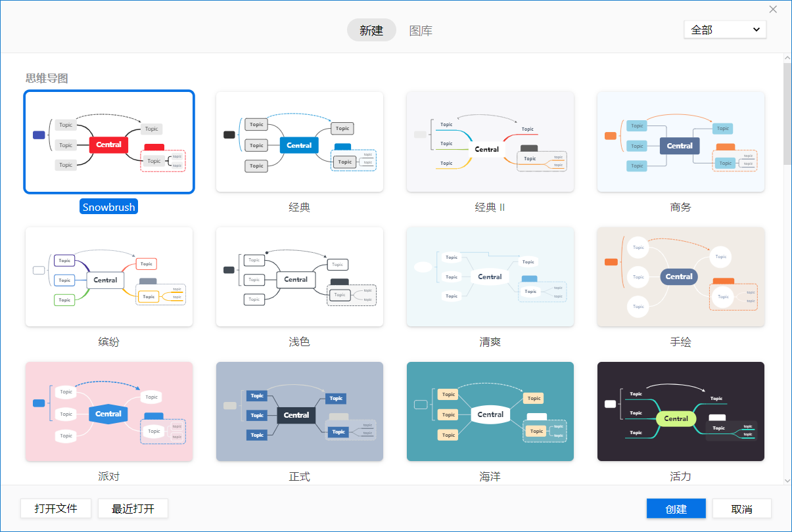Image resolution: width=792 pixels, height=532 pixels.
Task: Select the pink 派对 party template
Action: pyautogui.click(x=108, y=411)
